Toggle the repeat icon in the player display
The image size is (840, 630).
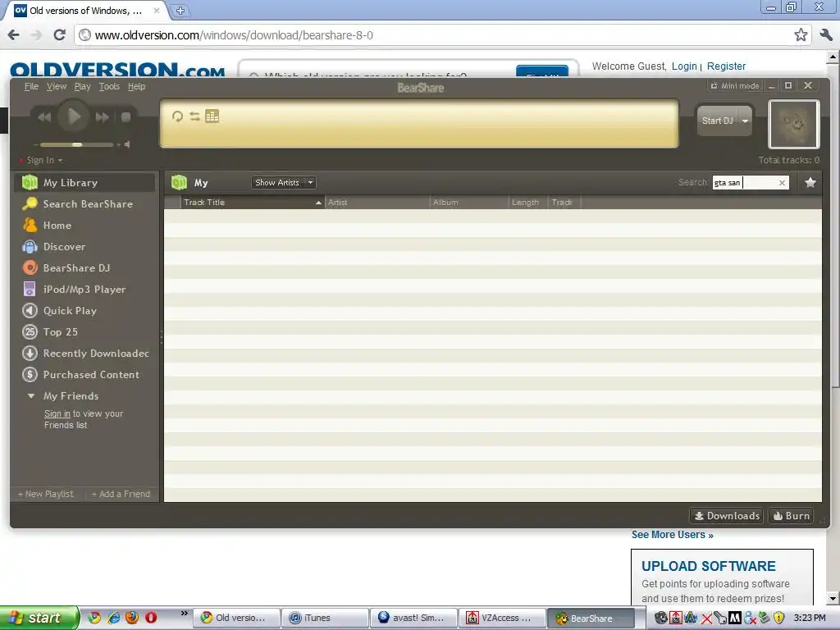(177, 116)
